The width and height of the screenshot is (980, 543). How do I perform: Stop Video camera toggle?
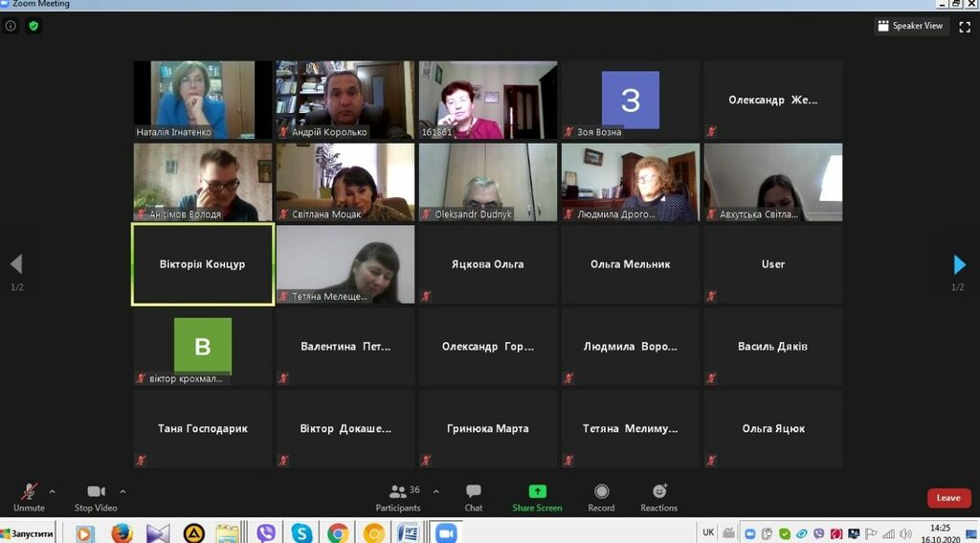pos(96,495)
